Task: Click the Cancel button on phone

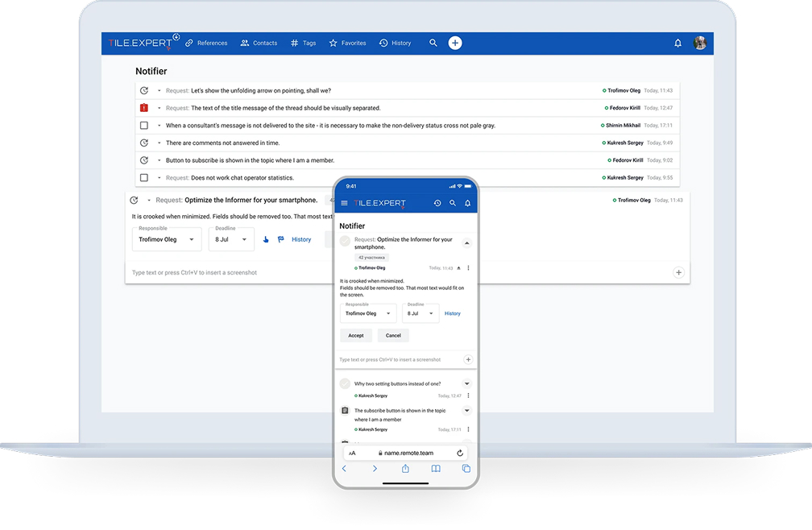Action: click(x=393, y=335)
